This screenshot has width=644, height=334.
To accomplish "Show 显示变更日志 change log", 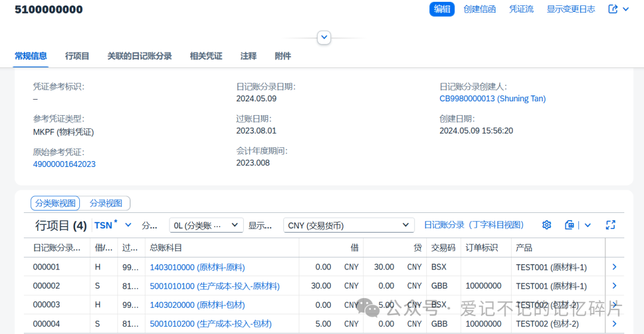I will (571, 9).
